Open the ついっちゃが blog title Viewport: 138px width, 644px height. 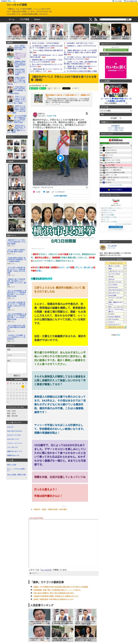coord(17,5)
